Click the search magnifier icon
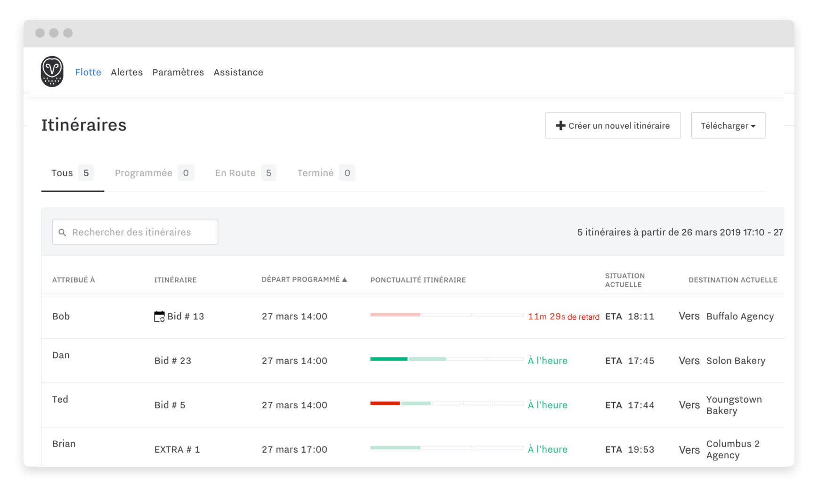Image resolution: width=818 pixels, height=504 pixels. pos(62,232)
